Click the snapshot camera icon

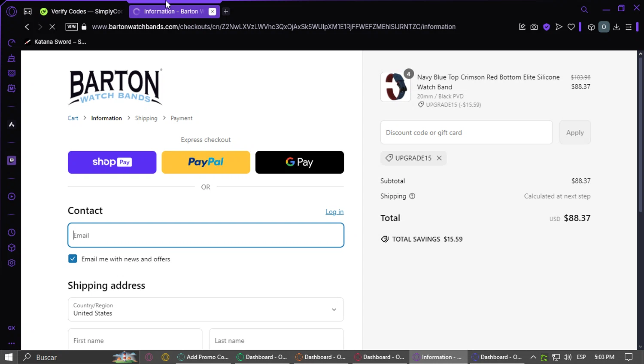[534, 27]
